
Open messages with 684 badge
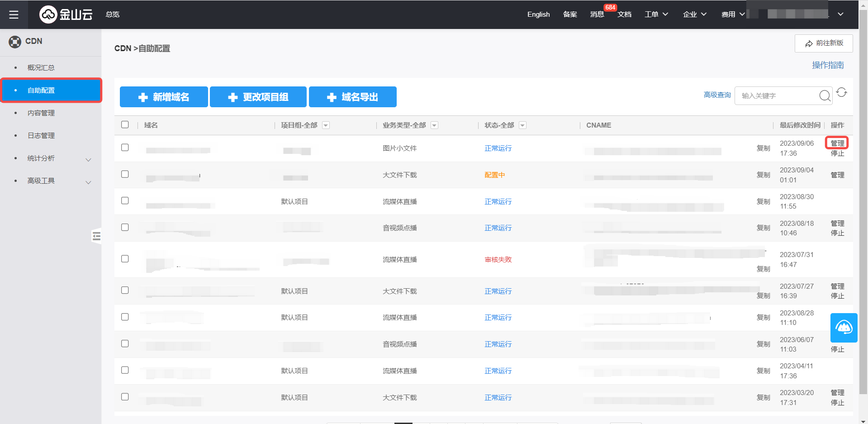click(x=597, y=14)
